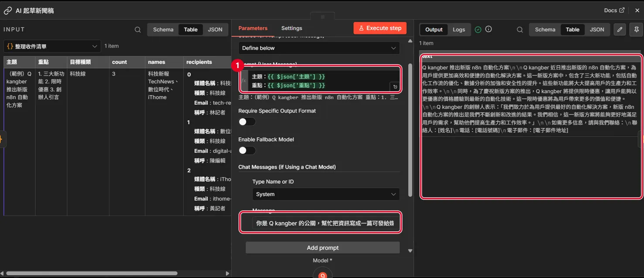Image resolution: width=644 pixels, height=278 pixels.
Task: Click the 目標種類 column header
Action: coord(88,62)
